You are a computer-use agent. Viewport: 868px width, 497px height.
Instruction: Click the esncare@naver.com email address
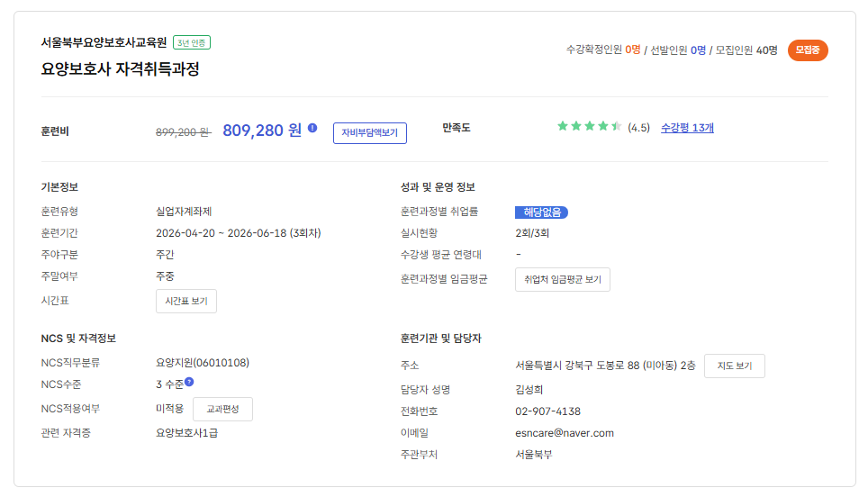click(558, 433)
